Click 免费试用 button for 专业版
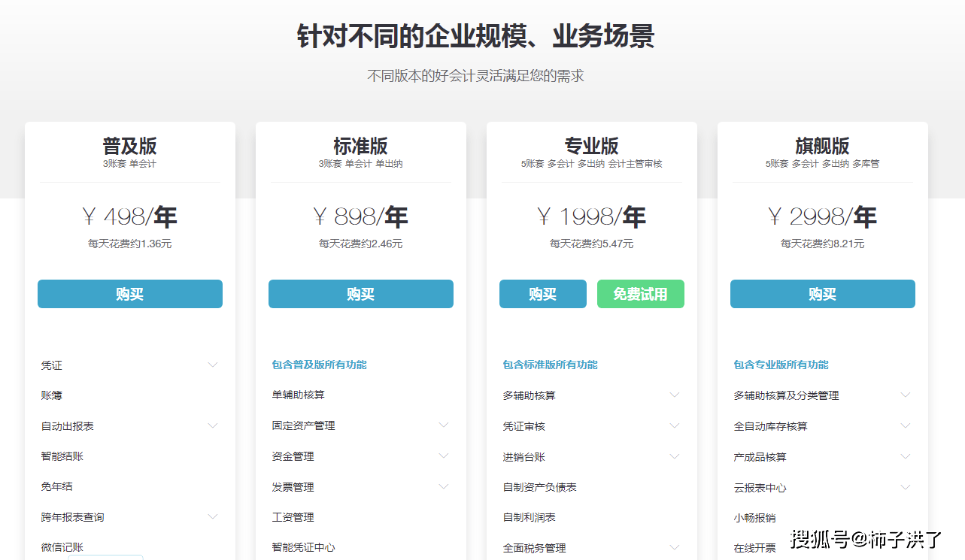This screenshot has width=965, height=560. pyautogui.click(x=641, y=294)
